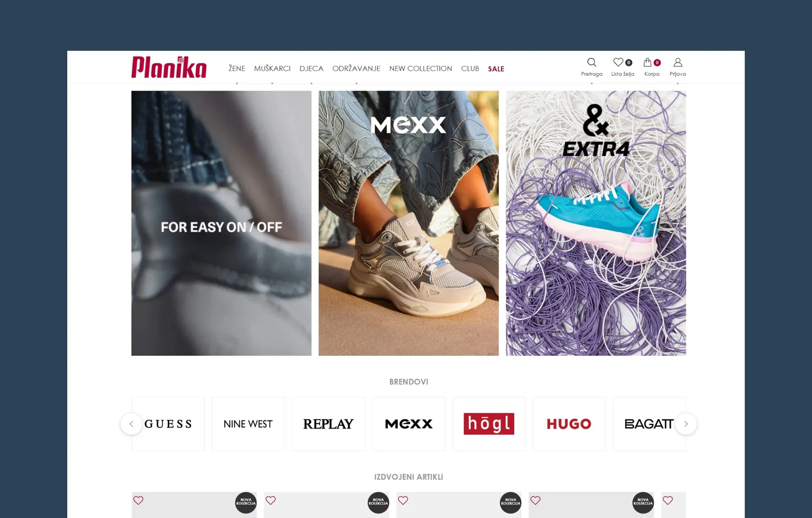Open the NEW COLLECTION menu item
The height and width of the screenshot is (518, 812).
point(420,69)
